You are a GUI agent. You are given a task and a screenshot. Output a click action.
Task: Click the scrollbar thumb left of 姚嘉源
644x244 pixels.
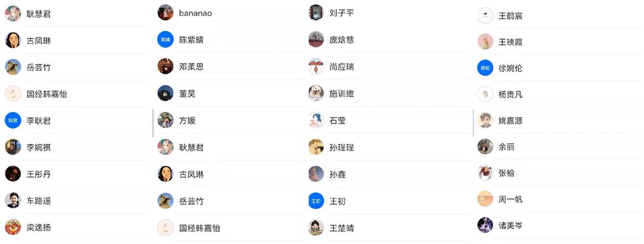tap(474, 123)
